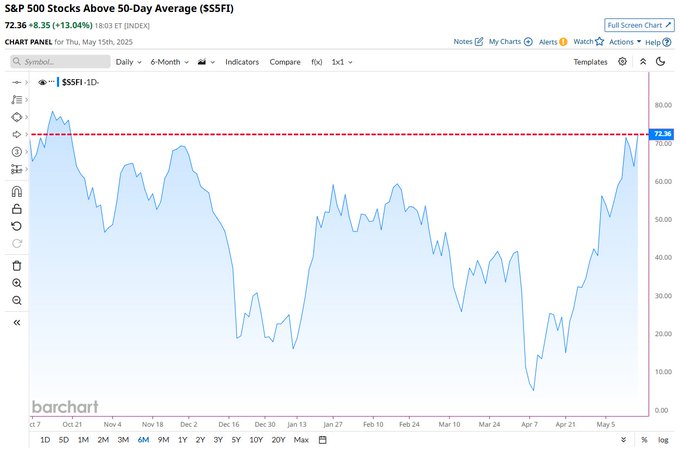Click the zoom out magnifier icon
Viewport: 680px width, 450px height.
click(16, 300)
